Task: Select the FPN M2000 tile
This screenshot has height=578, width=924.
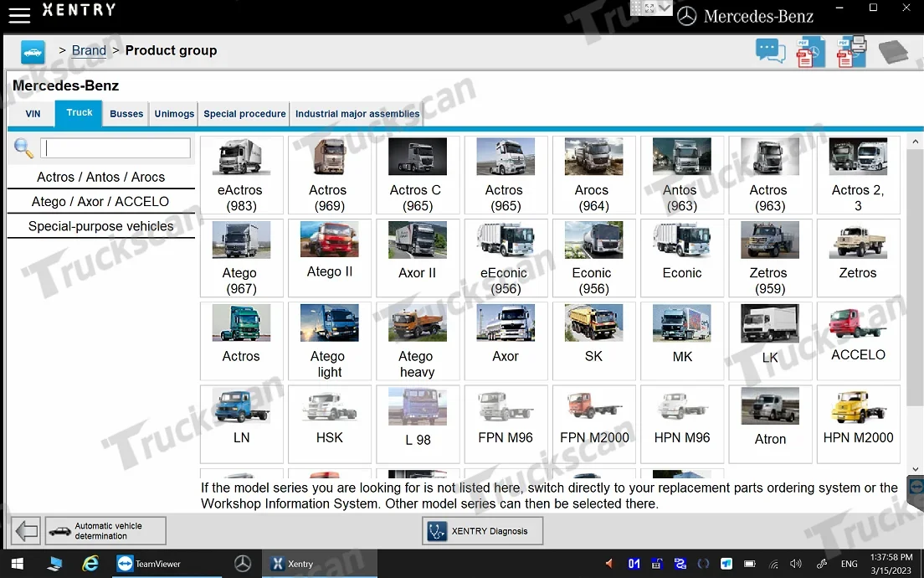Action: (x=593, y=424)
